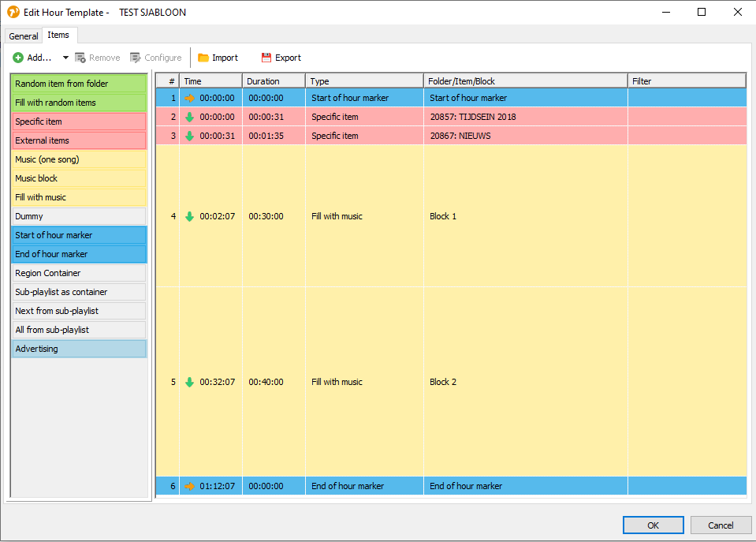The width and height of the screenshot is (756, 542).
Task: Click the Folder/Item/Block column header
Action: [526, 81]
